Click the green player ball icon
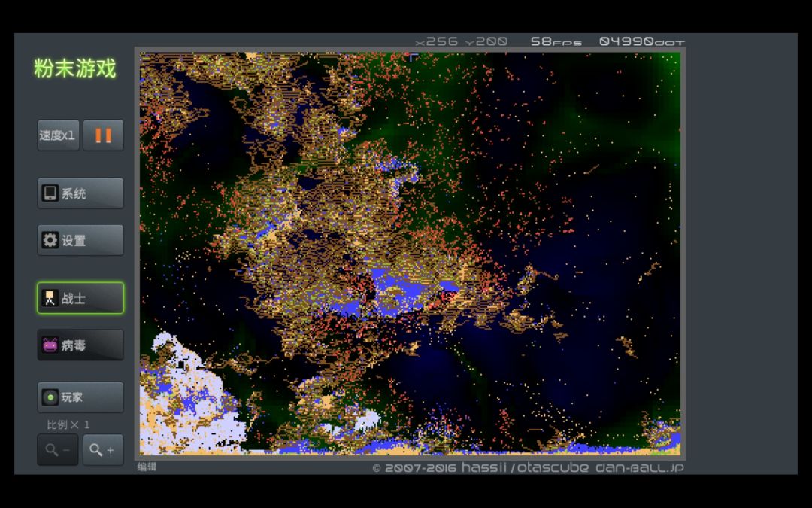 [50, 397]
